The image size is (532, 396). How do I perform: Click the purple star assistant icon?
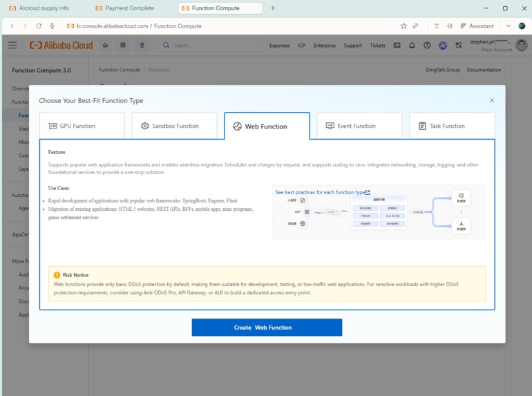coord(442,45)
